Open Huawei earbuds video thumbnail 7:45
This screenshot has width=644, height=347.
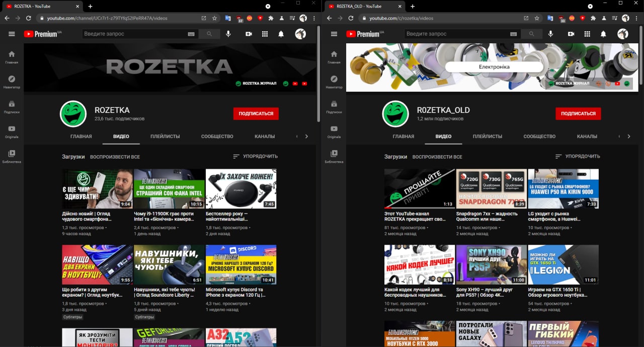241,189
